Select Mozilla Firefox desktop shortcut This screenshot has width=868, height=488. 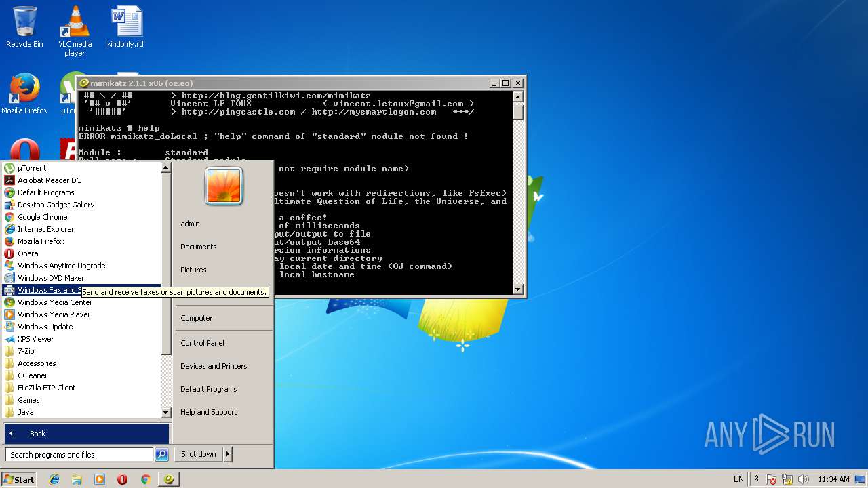[x=24, y=94]
